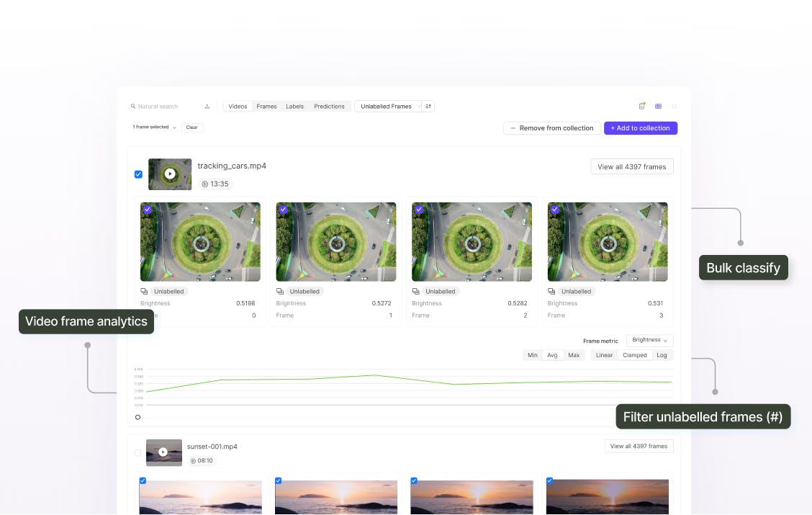The height and width of the screenshot is (515, 812).
Task: Check the selection box on sunset-001.mp4
Action: pyautogui.click(x=137, y=452)
